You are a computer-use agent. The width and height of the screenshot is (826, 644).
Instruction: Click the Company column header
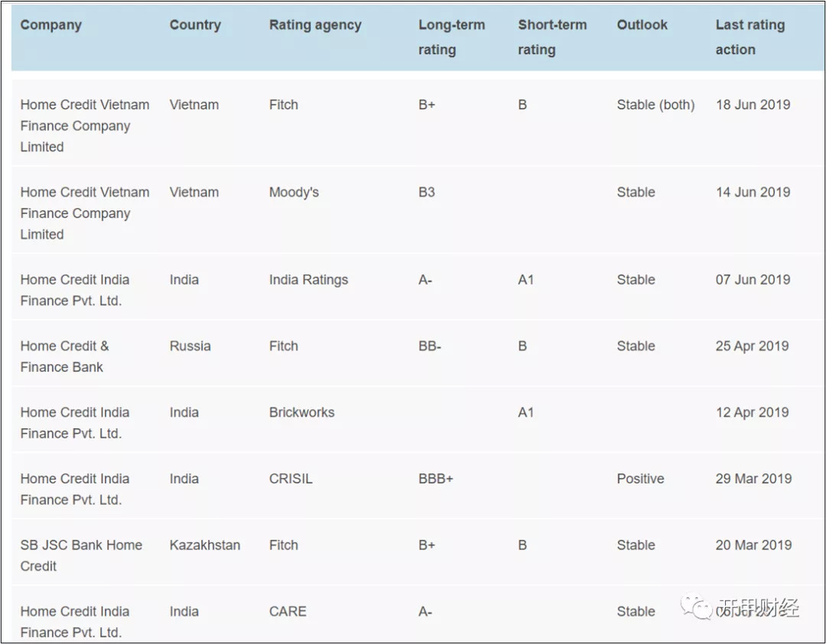click(x=51, y=24)
